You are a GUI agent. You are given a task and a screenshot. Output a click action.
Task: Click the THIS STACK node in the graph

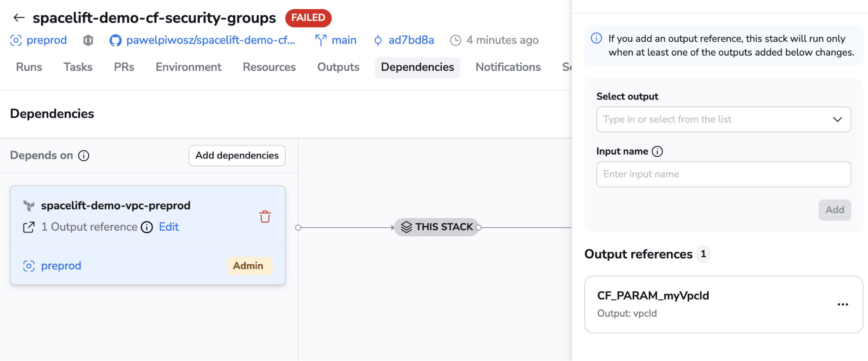(436, 227)
